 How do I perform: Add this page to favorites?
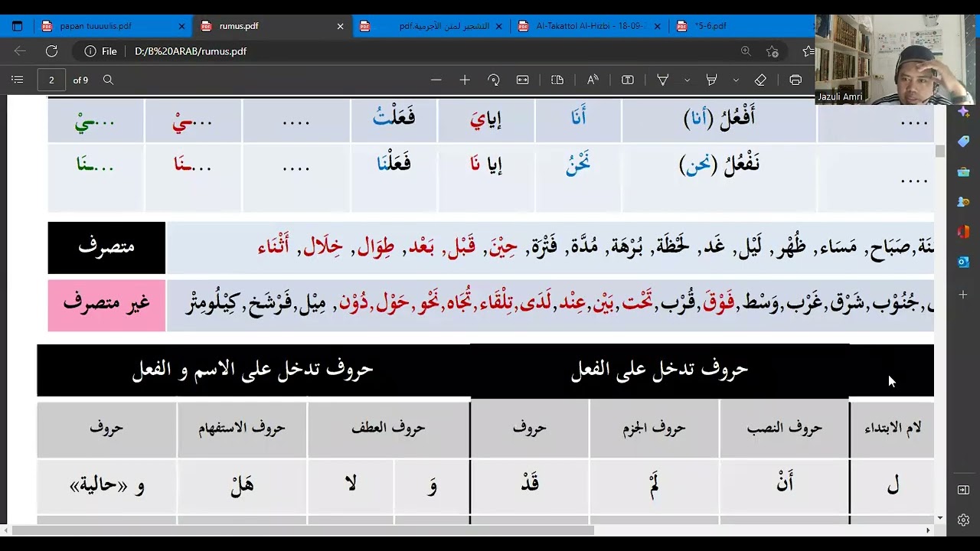(773, 51)
